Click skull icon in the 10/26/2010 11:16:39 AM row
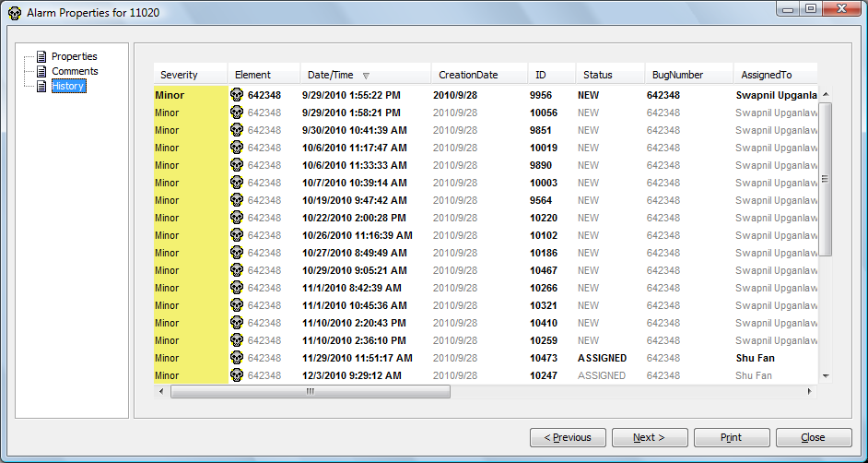 (237, 235)
